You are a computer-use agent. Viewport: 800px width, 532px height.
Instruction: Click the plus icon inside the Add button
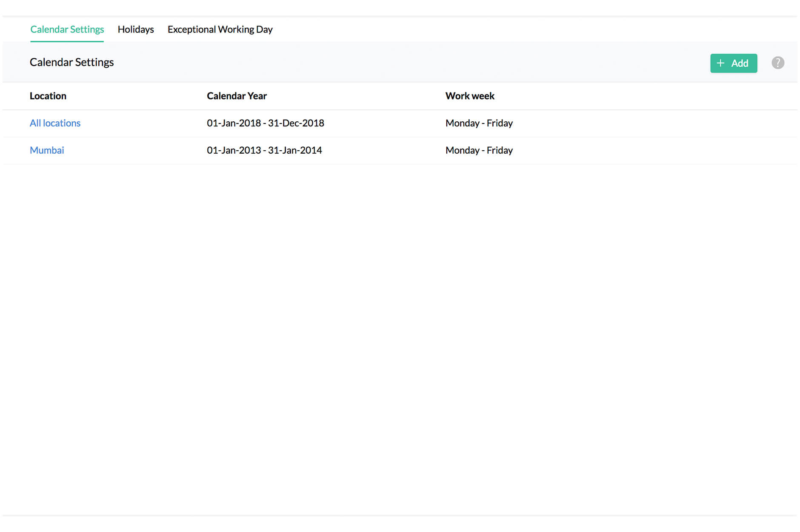(x=721, y=63)
